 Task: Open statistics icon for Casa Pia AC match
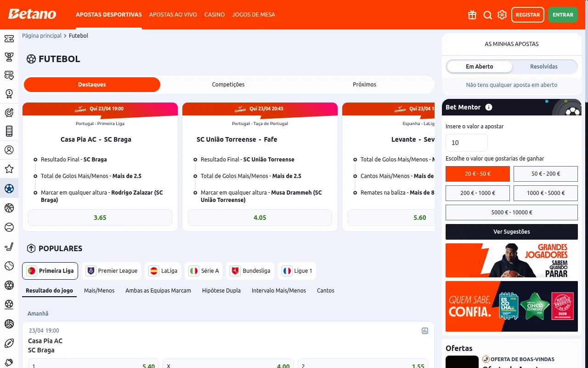pos(425,331)
